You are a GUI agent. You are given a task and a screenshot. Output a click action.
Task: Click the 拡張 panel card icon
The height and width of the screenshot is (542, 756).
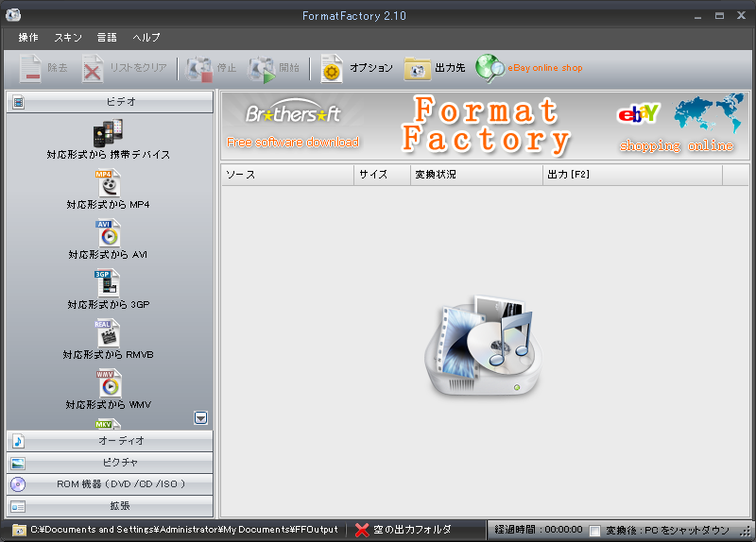pos(18,507)
